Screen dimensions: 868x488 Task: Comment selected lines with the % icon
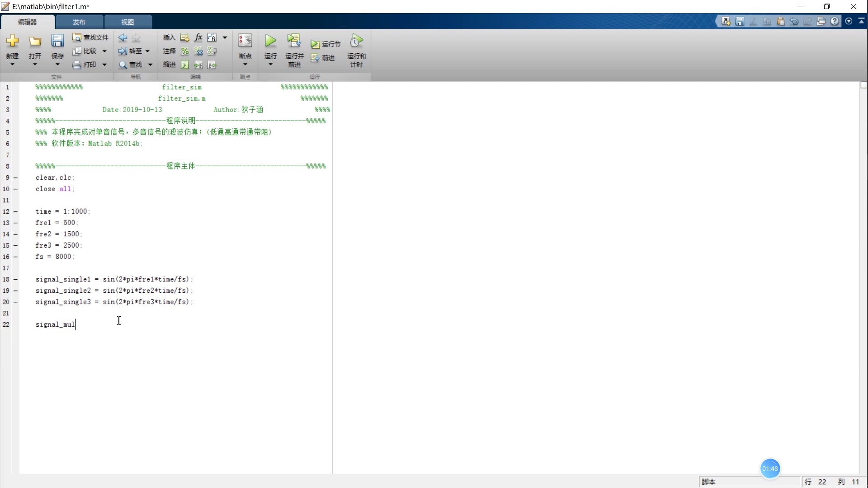[x=185, y=51]
